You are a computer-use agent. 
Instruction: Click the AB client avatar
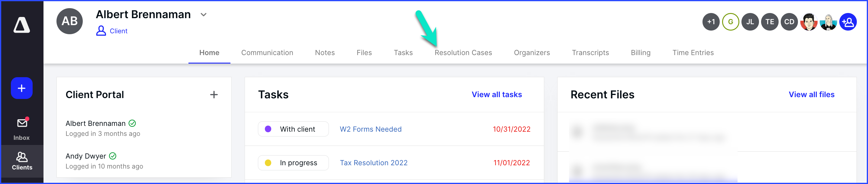click(x=69, y=21)
